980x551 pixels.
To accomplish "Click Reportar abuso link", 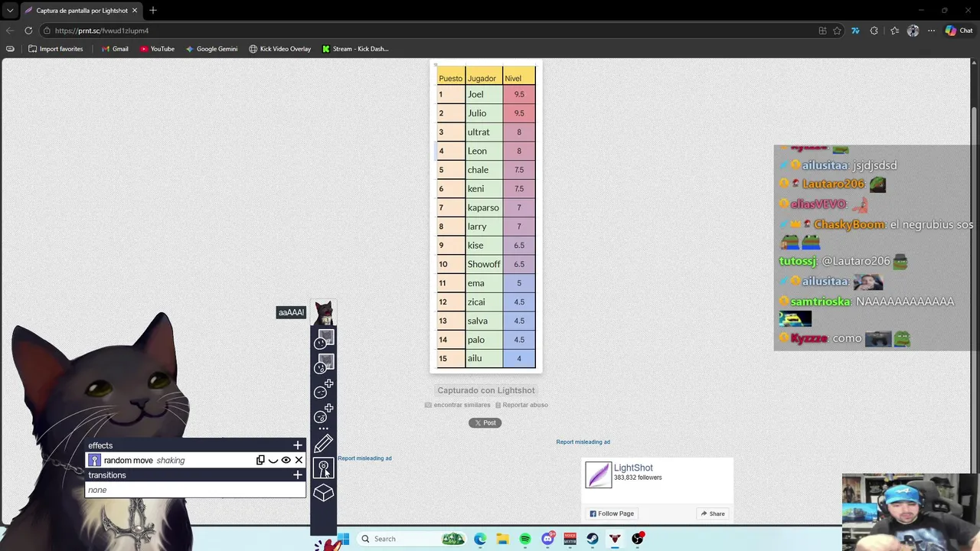I will 521,405.
